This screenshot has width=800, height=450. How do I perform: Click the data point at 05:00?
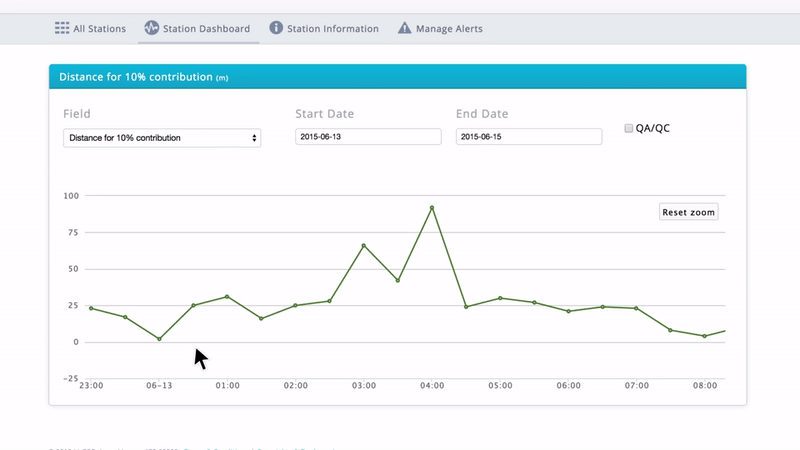tap(500, 298)
